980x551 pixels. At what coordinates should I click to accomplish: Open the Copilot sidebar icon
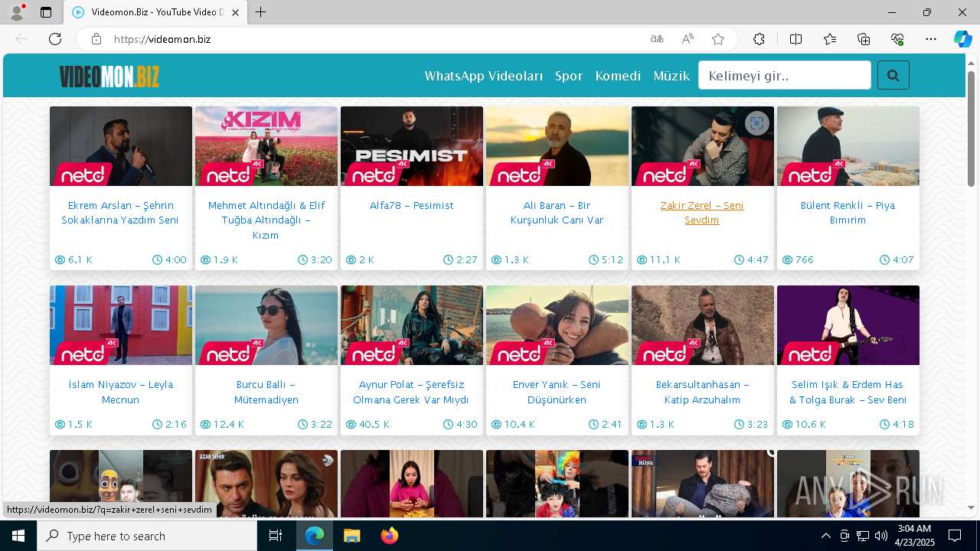point(962,39)
